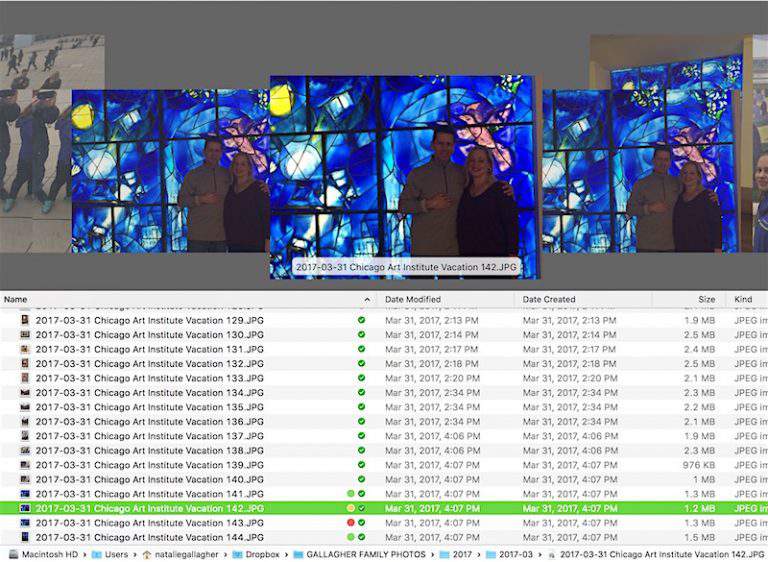768x562 pixels.
Task: Sort files by the Kind column header
Action: [x=744, y=299]
